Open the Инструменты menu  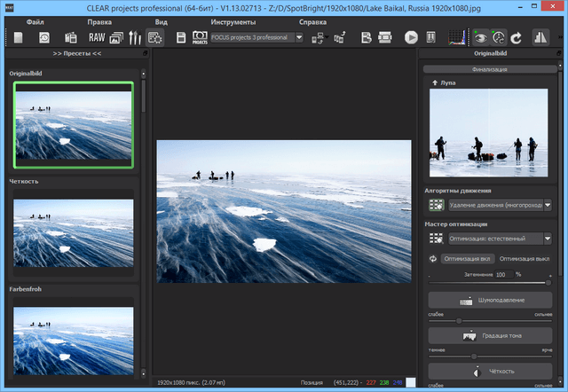pos(233,20)
